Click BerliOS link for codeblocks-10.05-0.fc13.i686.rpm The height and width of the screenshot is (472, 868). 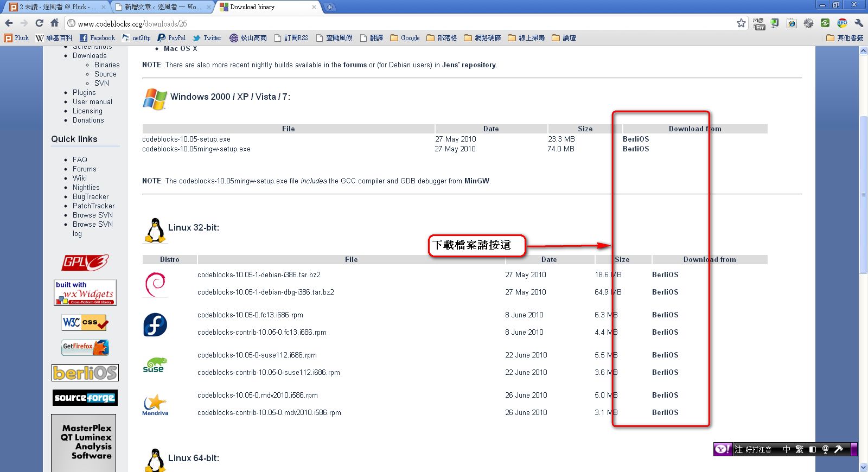click(665, 315)
